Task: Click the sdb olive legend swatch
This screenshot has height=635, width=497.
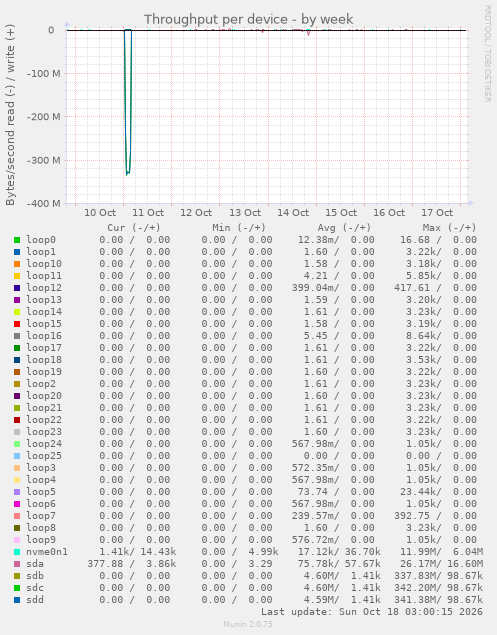Action: coord(17,576)
